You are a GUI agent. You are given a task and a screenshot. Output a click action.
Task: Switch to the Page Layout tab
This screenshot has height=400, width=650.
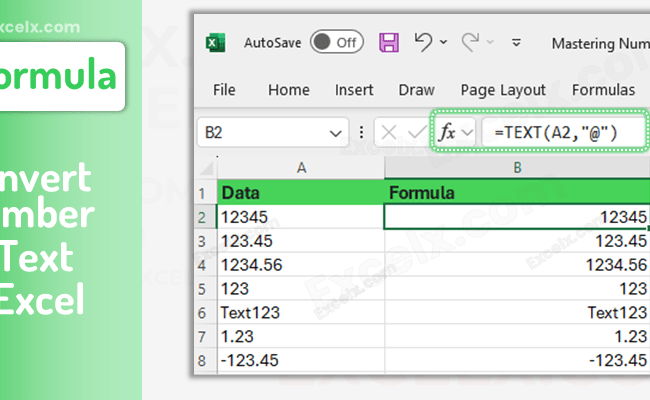point(503,90)
